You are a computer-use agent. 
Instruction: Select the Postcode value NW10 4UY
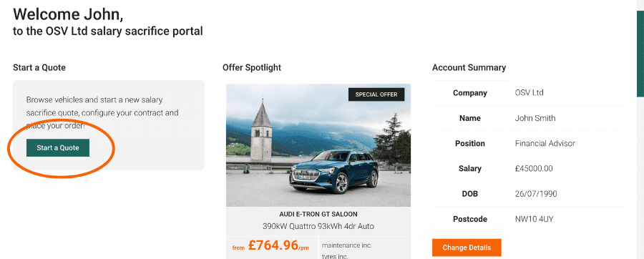click(x=534, y=219)
